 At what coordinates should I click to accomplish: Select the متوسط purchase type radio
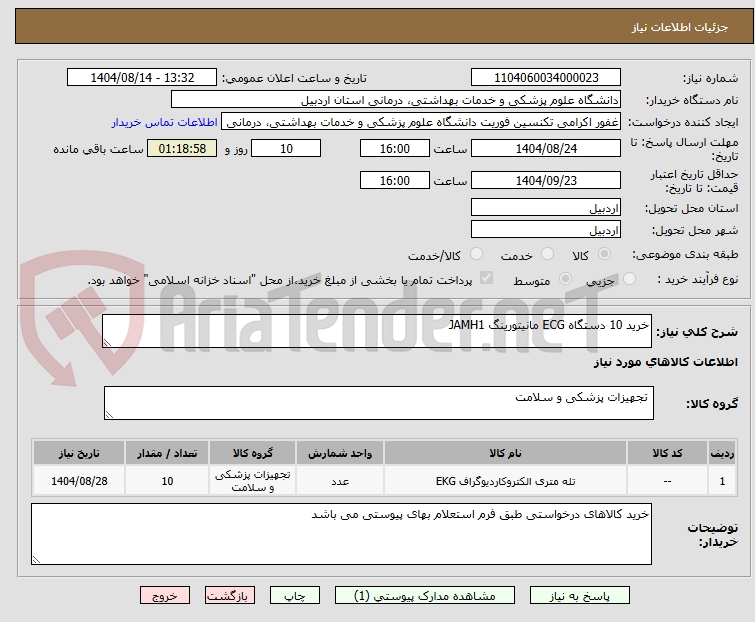[565, 279]
